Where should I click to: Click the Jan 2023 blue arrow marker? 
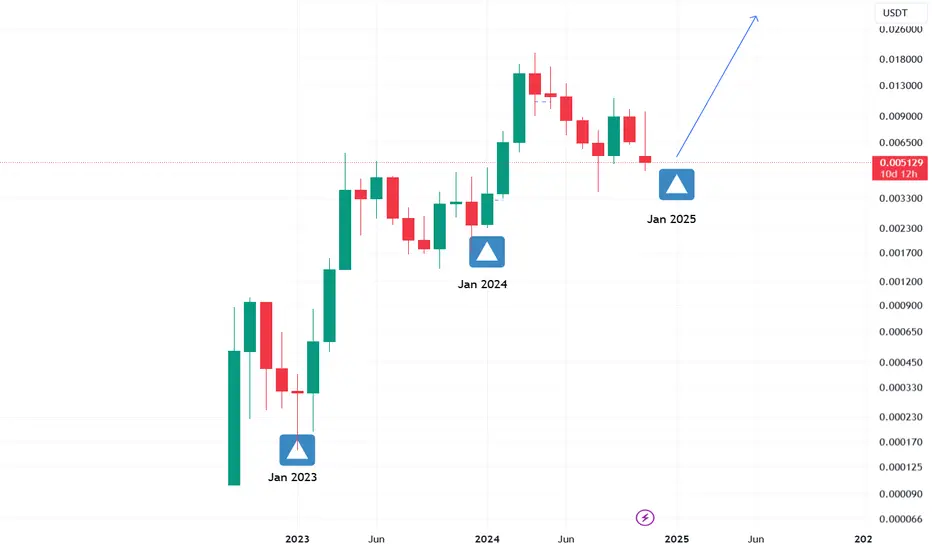click(297, 450)
